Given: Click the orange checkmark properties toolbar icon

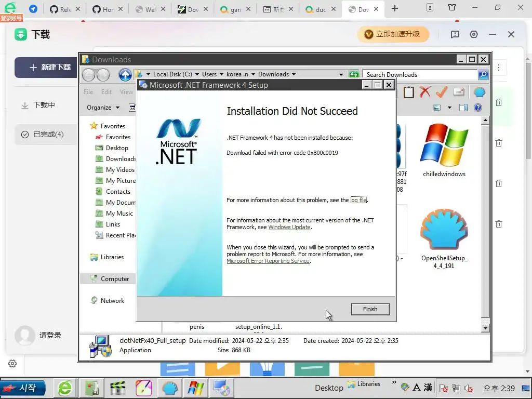Looking at the screenshot, I should [x=442, y=91].
